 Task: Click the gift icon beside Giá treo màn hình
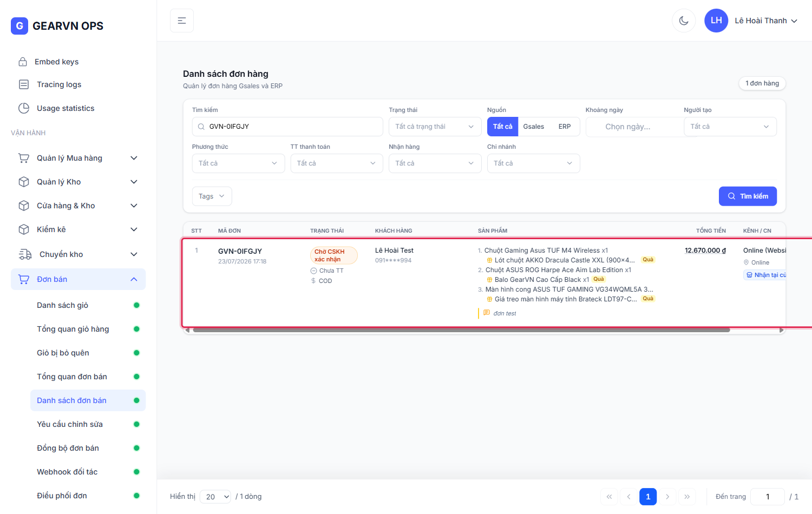pos(489,299)
